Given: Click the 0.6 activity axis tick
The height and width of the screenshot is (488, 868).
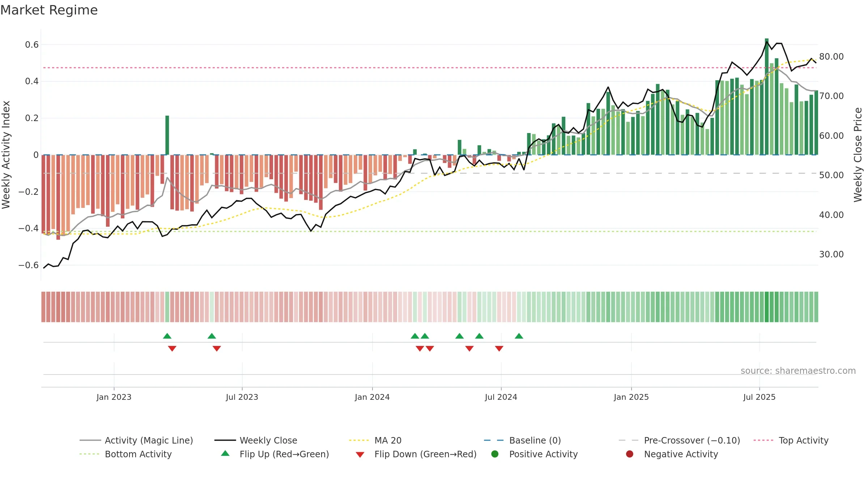Looking at the screenshot, I should click(32, 44).
